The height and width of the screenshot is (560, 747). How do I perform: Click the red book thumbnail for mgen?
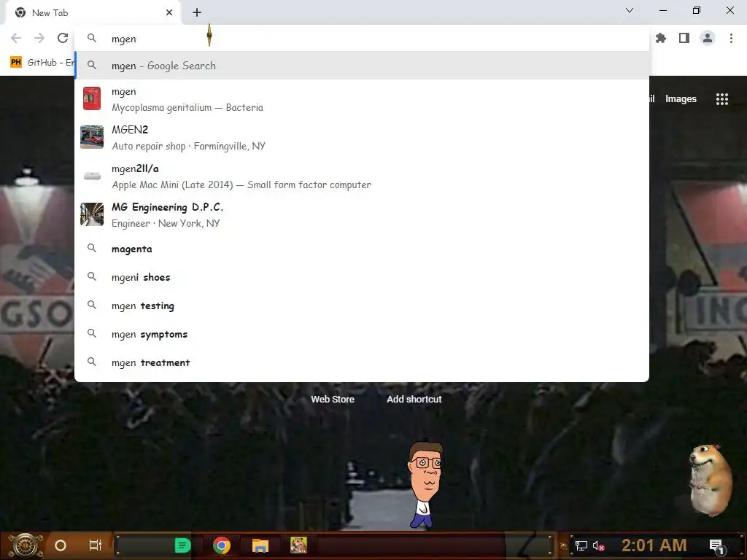tap(92, 98)
